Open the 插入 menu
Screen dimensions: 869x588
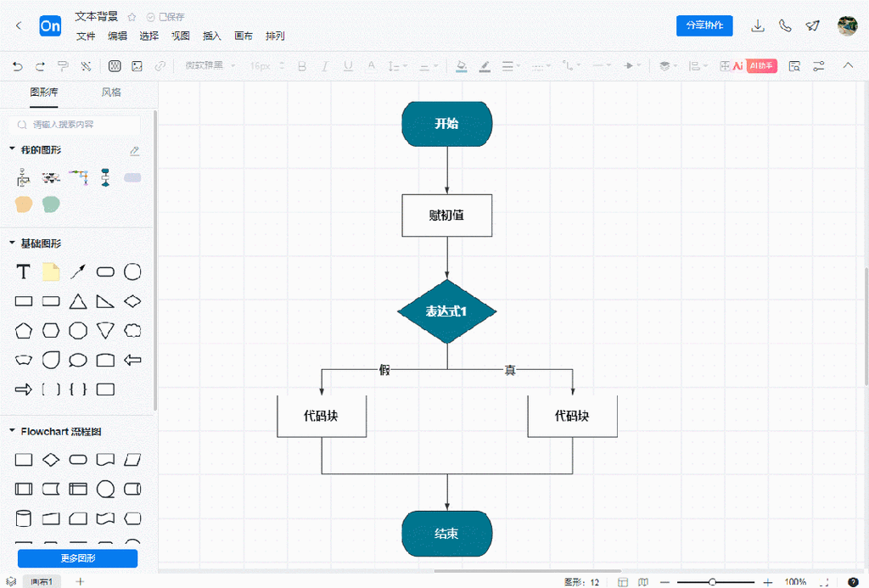(x=211, y=36)
